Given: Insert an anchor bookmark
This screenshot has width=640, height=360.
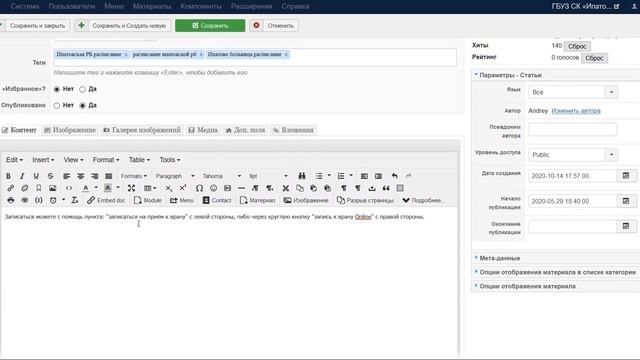Looking at the screenshot, I should tap(38, 188).
